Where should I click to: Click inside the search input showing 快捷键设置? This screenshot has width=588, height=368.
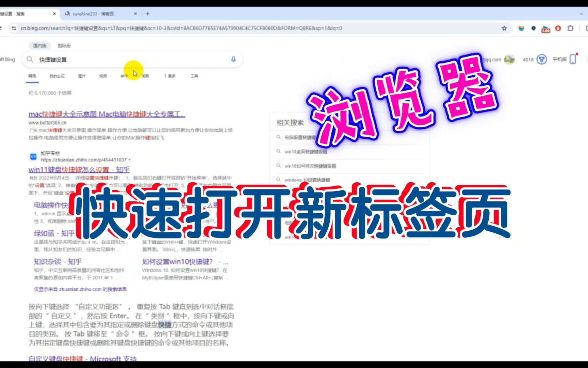[102, 59]
